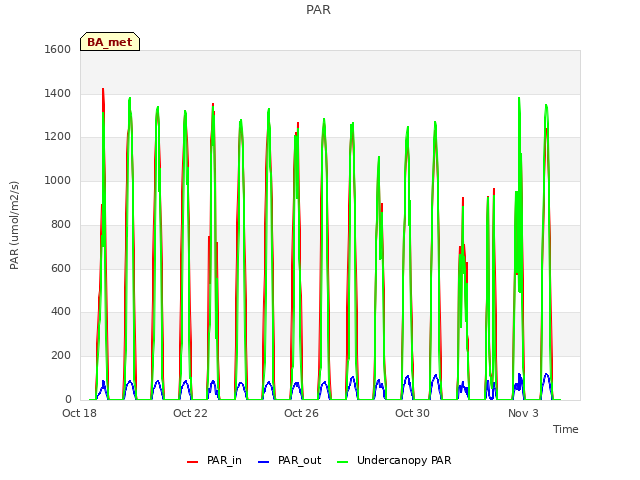Toggle the PAR_out legend entry
Viewport: 640px width, 480px height.
(x=290, y=460)
